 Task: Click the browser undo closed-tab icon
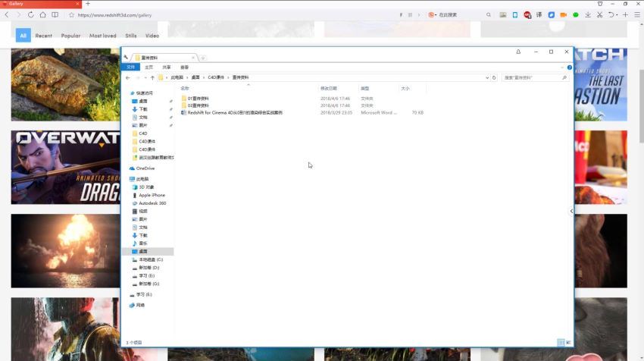point(611,15)
